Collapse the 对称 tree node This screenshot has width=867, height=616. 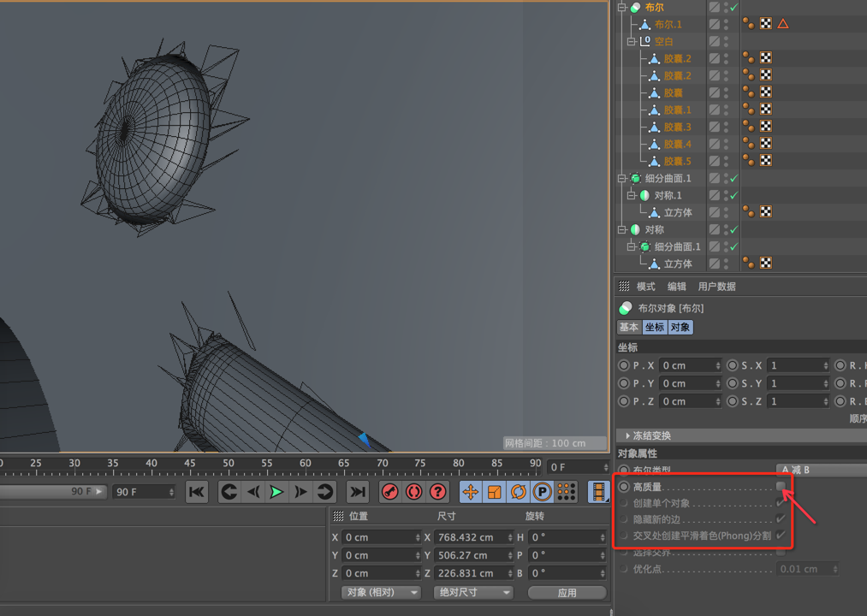point(622,229)
